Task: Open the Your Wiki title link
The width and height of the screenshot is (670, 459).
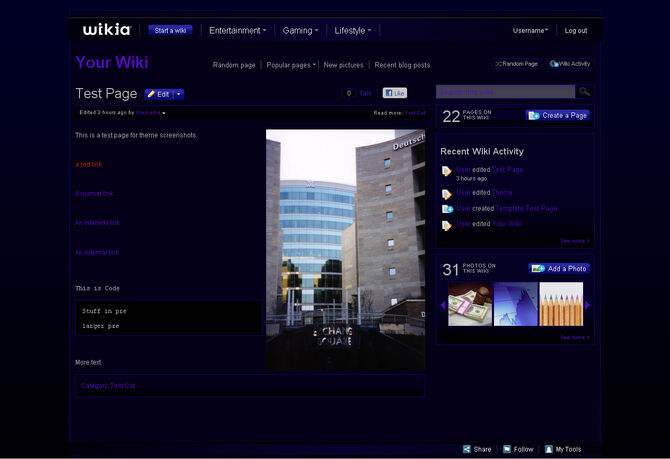Action: 112,62
